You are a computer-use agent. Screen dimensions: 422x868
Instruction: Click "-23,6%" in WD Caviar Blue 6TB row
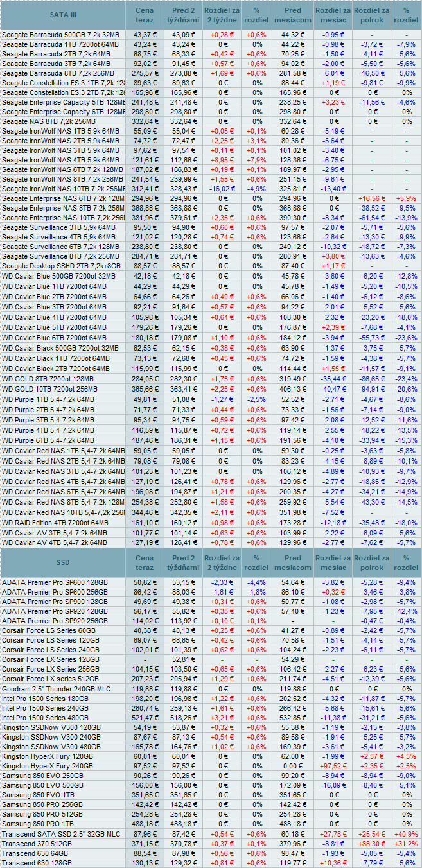tap(406, 337)
